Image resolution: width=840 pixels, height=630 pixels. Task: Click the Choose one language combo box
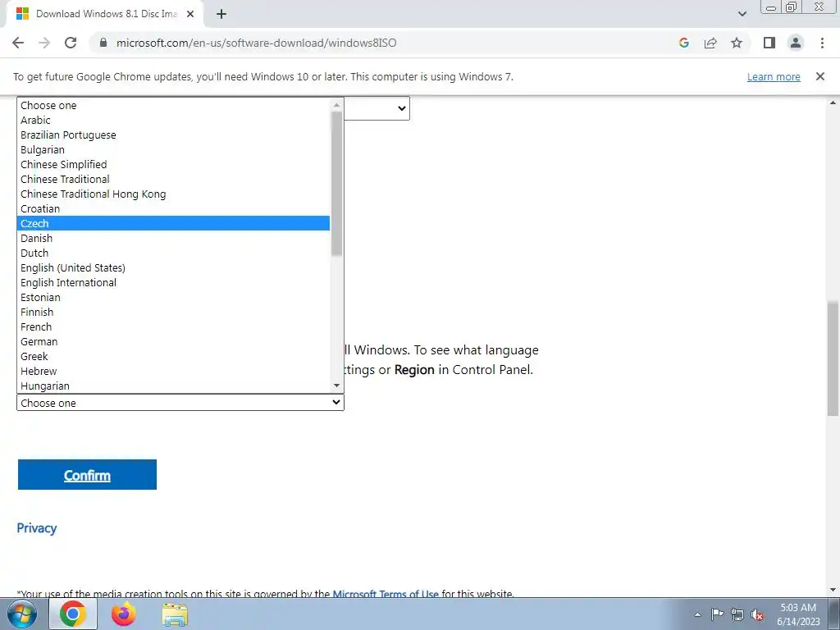[180, 402]
